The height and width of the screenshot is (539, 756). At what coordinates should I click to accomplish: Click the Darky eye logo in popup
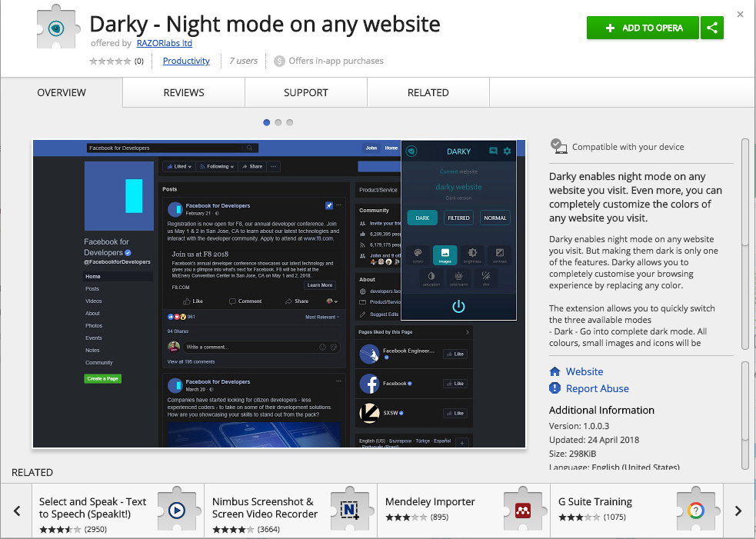(x=411, y=151)
